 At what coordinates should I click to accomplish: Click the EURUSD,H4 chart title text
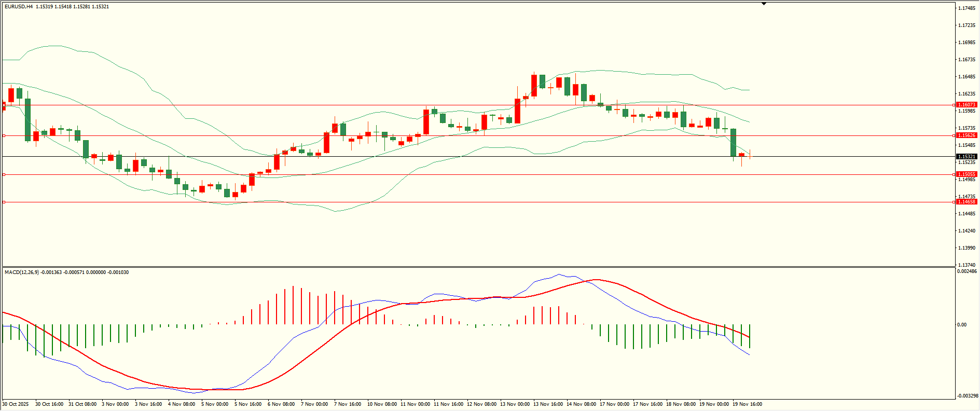point(18,7)
